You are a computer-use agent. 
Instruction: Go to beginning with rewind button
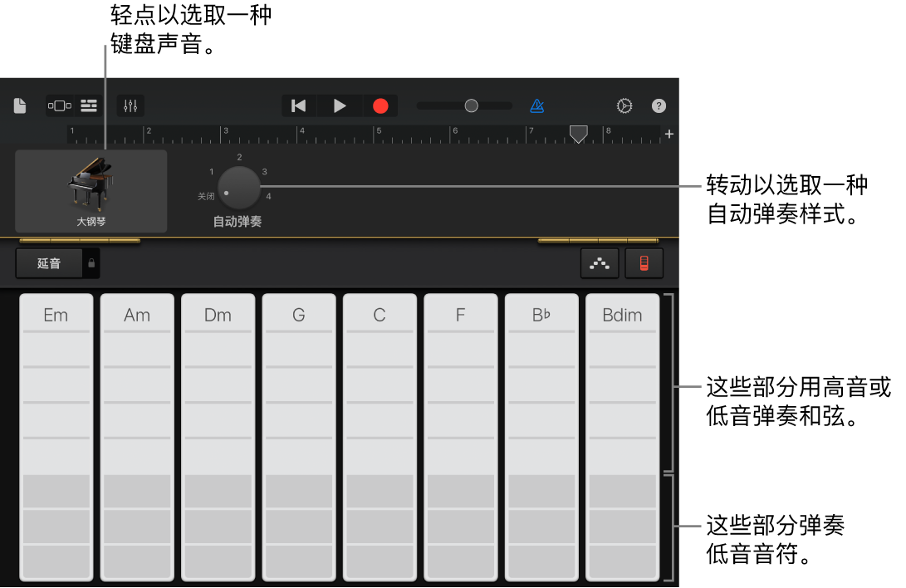tap(299, 105)
